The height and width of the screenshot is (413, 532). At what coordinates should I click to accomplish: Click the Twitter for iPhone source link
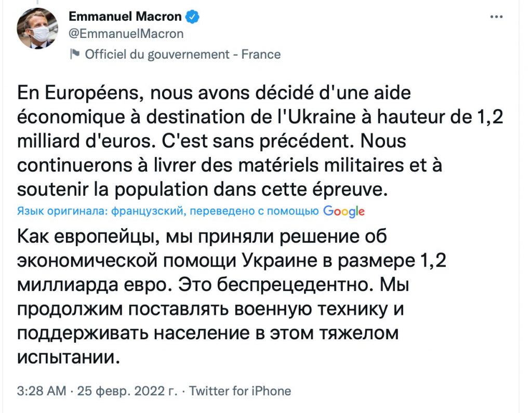tap(240, 391)
